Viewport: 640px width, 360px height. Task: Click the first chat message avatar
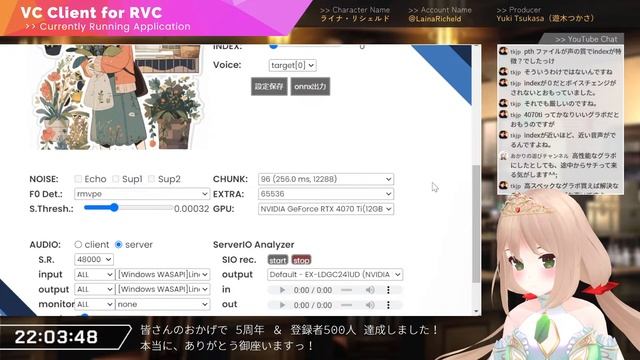[x=503, y=51]
